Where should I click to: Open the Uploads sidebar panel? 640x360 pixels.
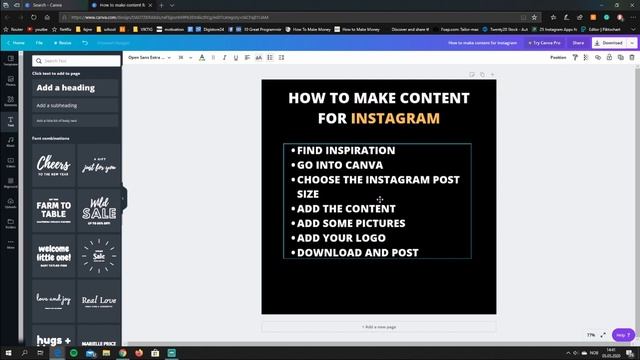10,203
